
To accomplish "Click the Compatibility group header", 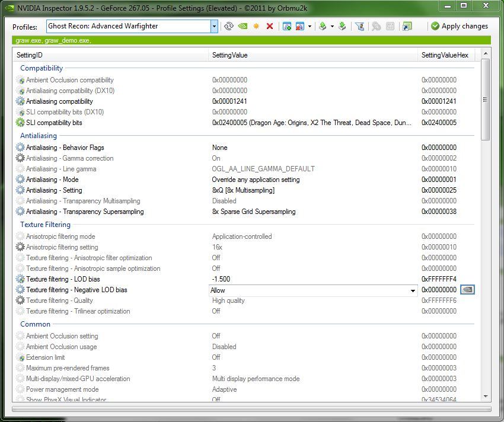I will click(x=42, y=68).
